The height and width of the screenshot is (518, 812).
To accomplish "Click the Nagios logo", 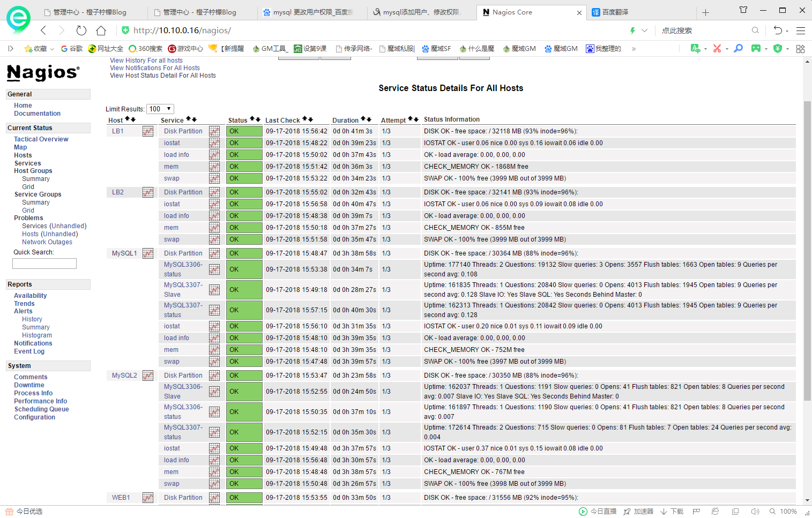I will [43, 72].
